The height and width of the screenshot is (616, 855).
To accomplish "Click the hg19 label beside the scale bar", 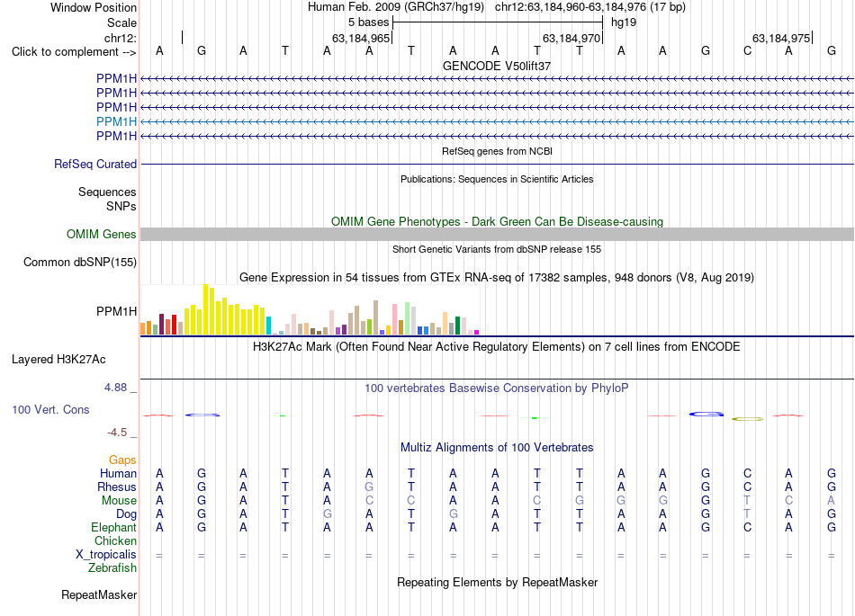I will pos(624,22).
